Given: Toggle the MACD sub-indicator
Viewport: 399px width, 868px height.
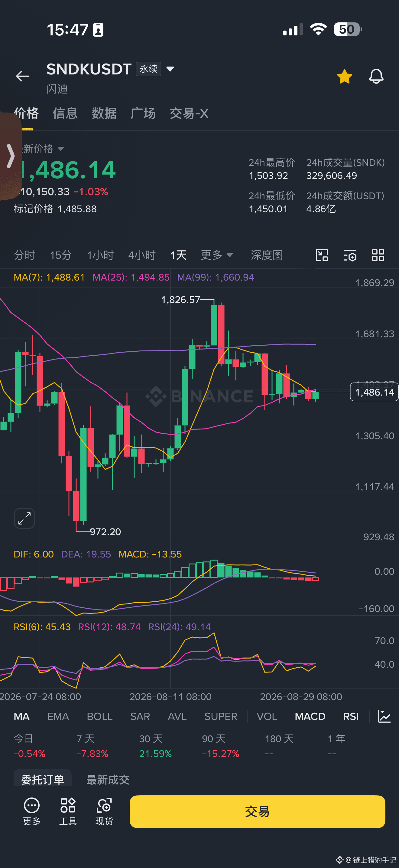Looking at the screenshot, I should [310, 716].
